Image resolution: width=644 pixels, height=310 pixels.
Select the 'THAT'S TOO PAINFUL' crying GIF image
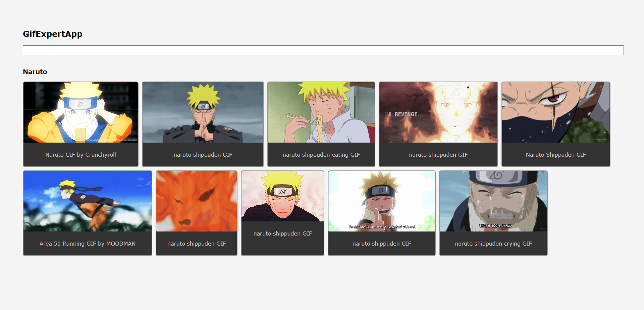coord(493,201)
